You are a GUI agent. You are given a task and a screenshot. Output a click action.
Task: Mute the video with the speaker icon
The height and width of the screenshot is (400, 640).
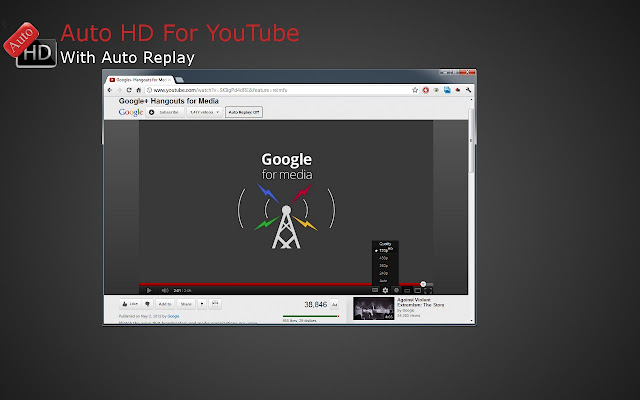pos(165,290)
